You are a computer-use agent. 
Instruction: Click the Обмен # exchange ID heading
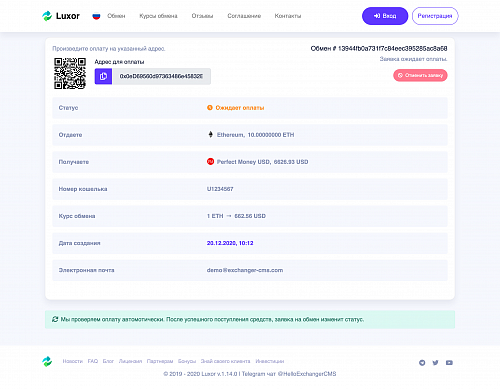coord(379,49)
